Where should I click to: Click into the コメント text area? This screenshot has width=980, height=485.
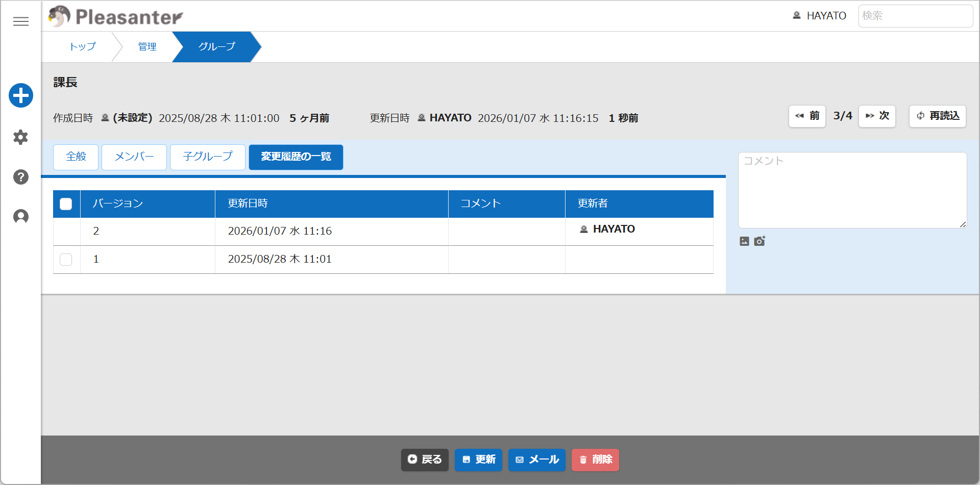852,190
